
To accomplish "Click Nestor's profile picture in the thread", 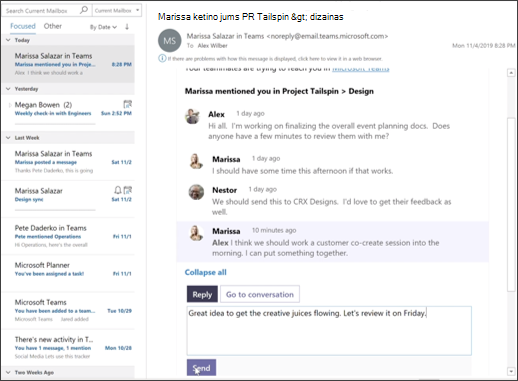I will click(x=196, y=192).
